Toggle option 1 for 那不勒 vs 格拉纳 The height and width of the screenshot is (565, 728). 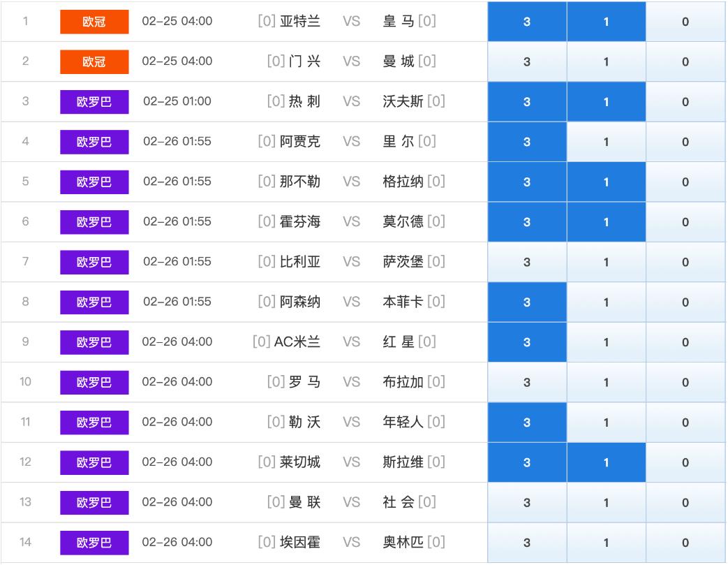(607, 182)
